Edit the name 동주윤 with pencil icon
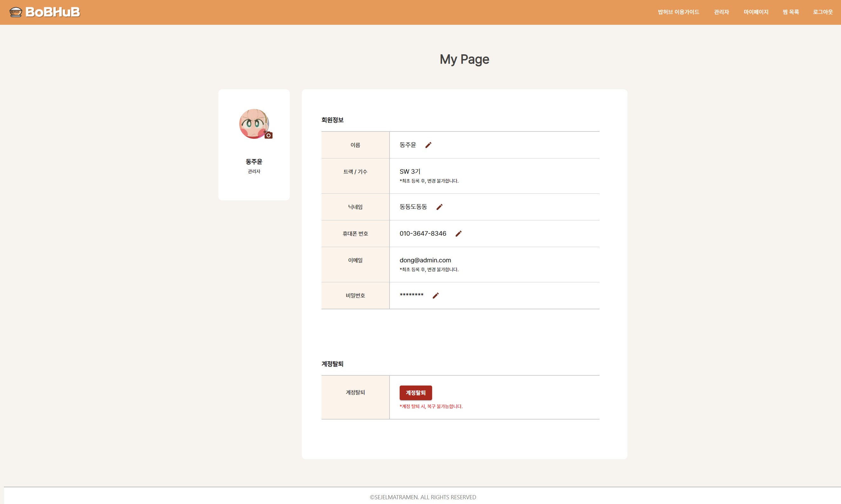 pos(428,145)
